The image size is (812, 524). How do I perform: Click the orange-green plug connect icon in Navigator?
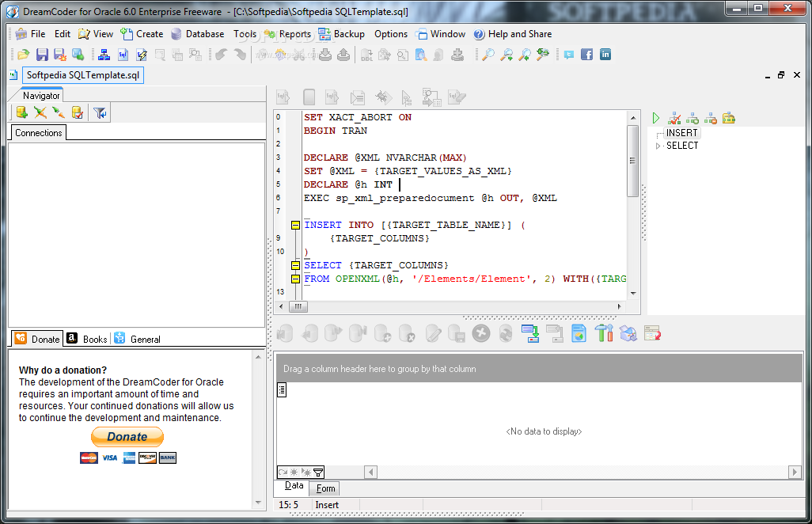click(x=59, y=112)
